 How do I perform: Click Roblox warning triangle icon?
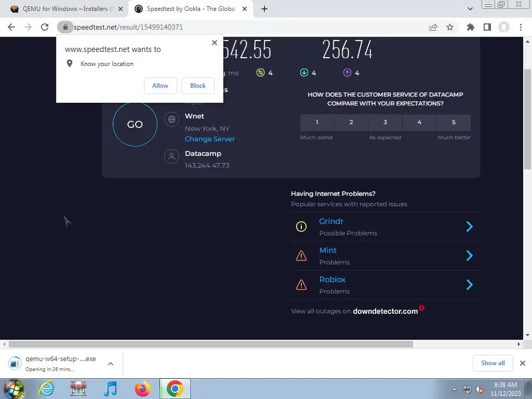[x=301, y=285]
